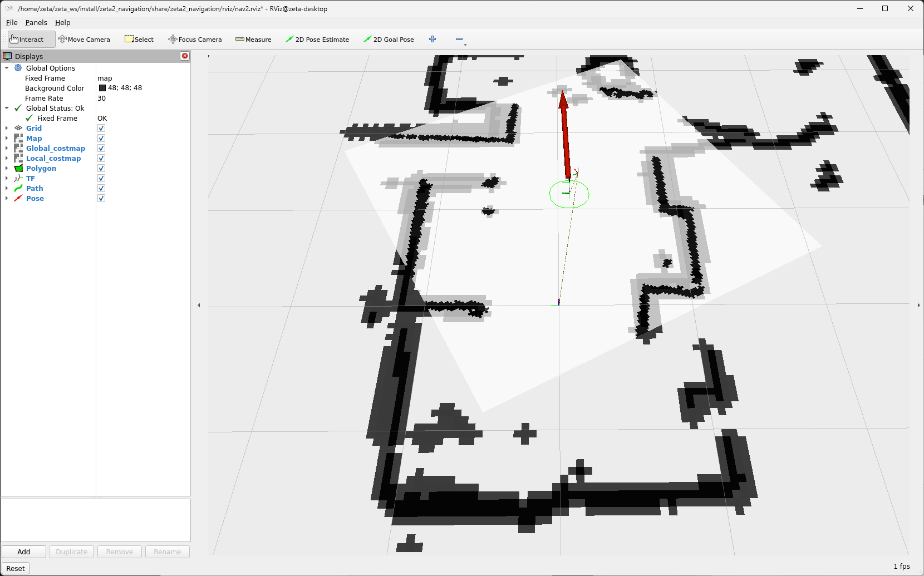Click the 1 fps status text
This screenshot has width=924, height=576.
click(x=902, y=566)
